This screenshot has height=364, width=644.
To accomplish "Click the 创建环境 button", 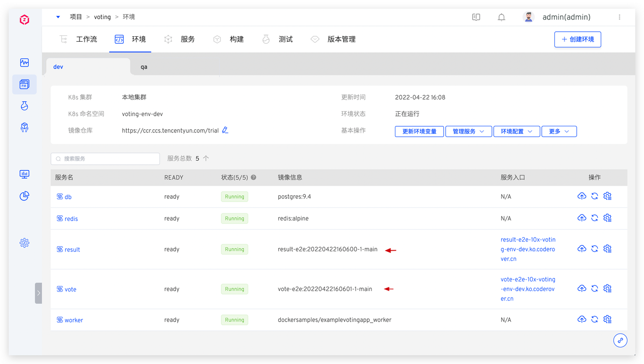I will click(577, 39).
